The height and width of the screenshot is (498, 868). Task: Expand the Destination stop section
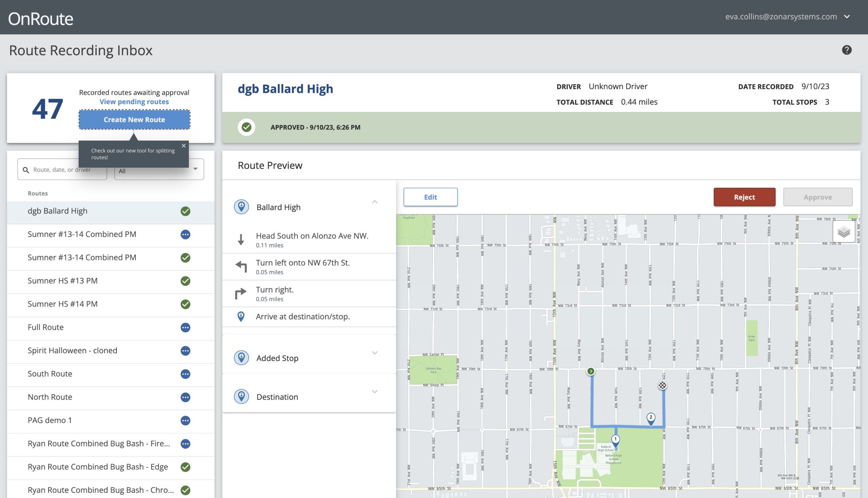point(374,391)
